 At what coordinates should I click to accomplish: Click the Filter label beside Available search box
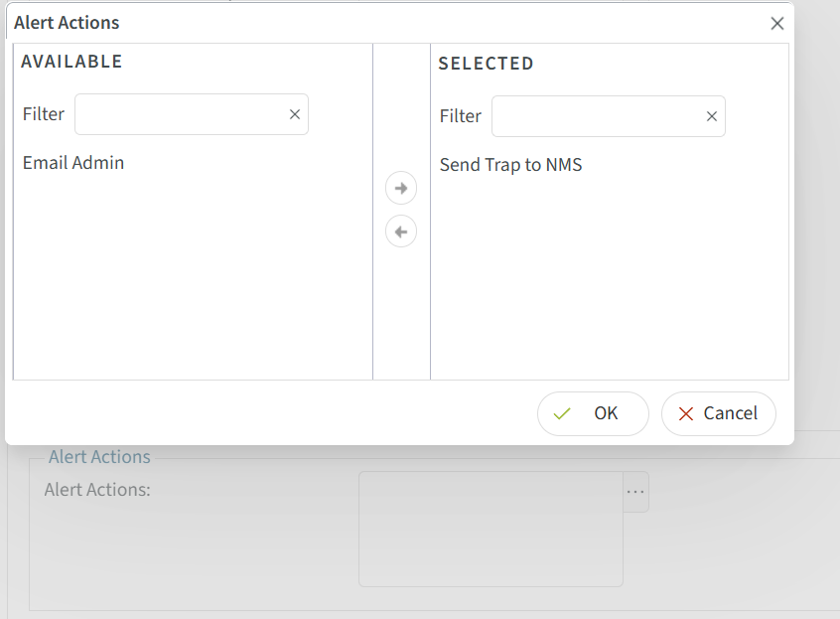[x=43, y=114]
